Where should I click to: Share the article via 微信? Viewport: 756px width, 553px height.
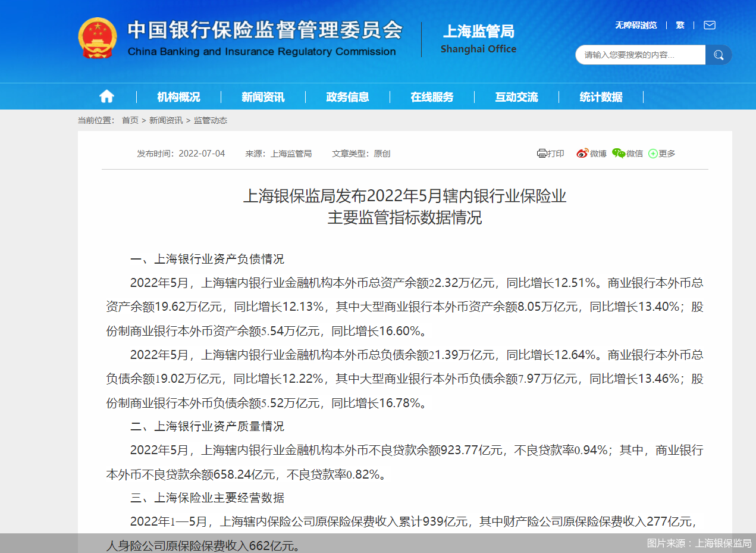click(628, 153)
